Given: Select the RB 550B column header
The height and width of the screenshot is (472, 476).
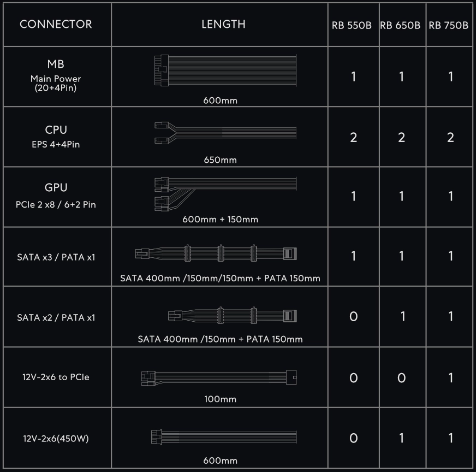Looking at the screenshot, I should tap(353, 26).
